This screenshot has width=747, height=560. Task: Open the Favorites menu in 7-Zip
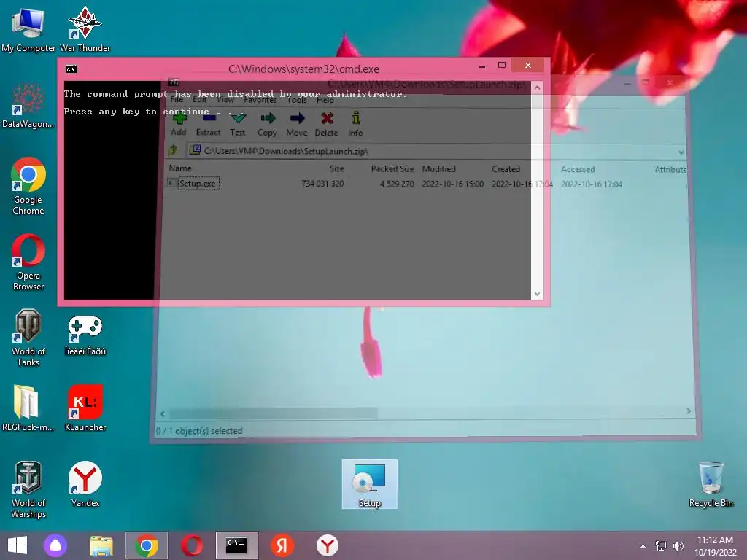(260, 99)
